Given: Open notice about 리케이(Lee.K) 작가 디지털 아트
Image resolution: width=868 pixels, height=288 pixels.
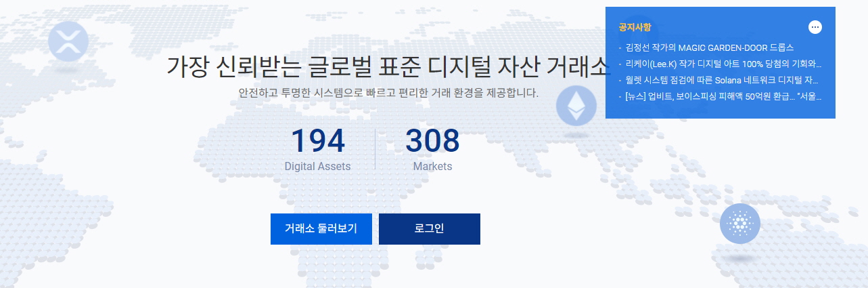Looking at the screenshot, I should (x=724, y=64).
